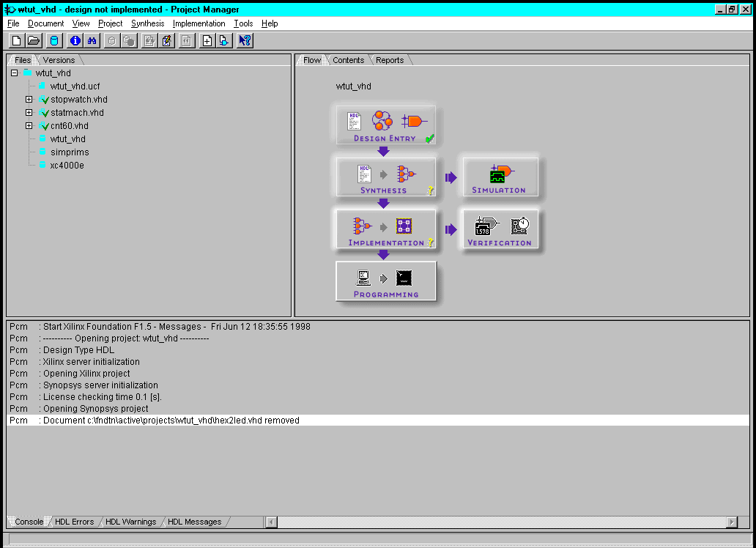
Task: Click the Programming button label
Action: click(386, 295)
